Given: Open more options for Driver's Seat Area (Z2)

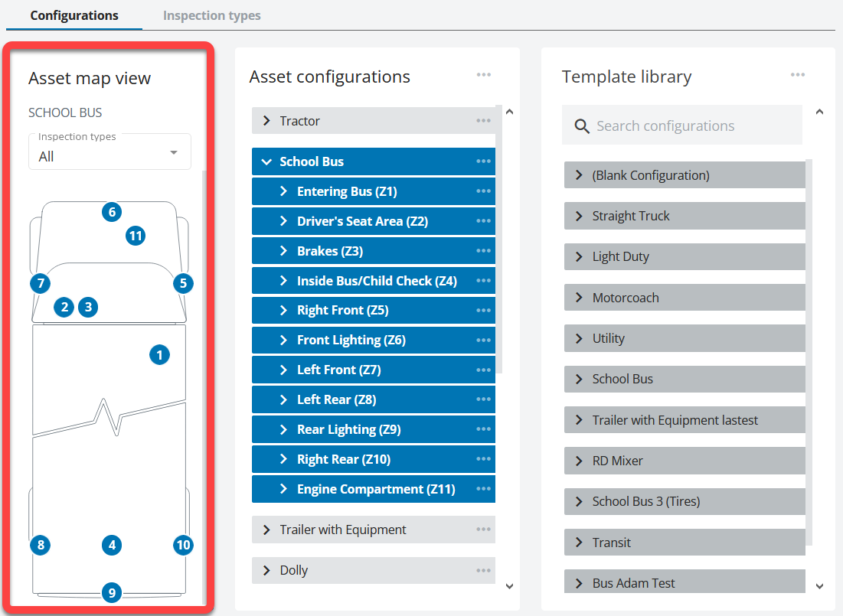Looking at the screenshot, I should pyautogui.click(x=483, y=221).
